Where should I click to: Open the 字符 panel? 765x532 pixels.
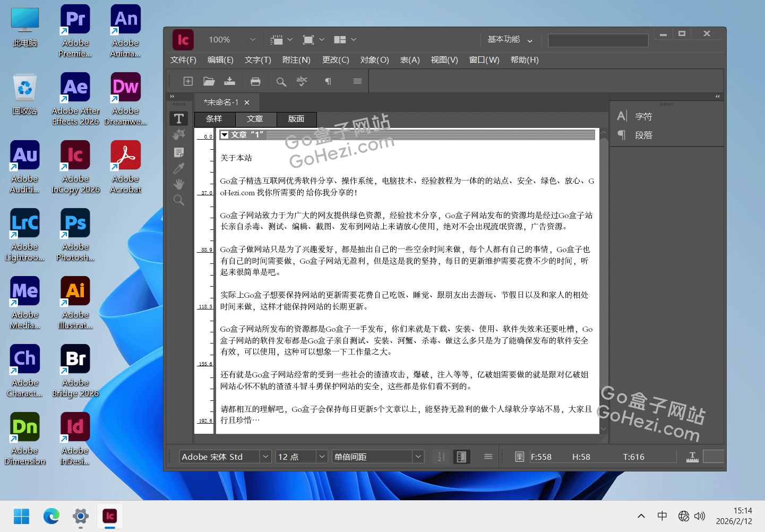(643, 116)
